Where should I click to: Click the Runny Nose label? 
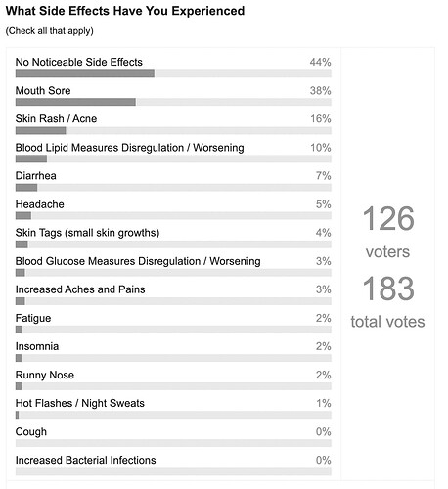click(x=45, y=375)
